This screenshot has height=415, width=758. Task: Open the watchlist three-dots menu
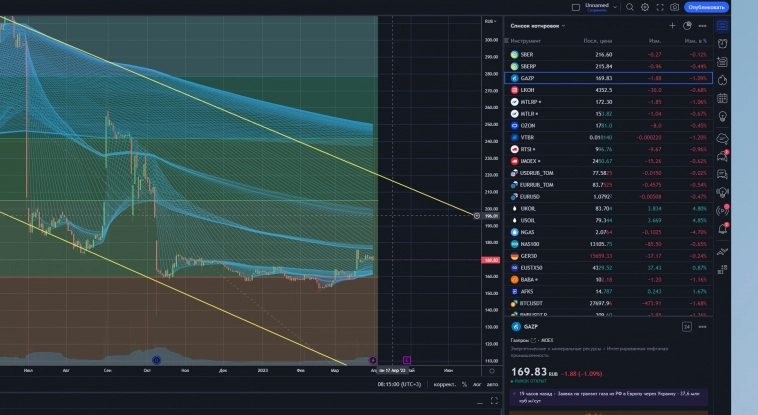[702, 25]
